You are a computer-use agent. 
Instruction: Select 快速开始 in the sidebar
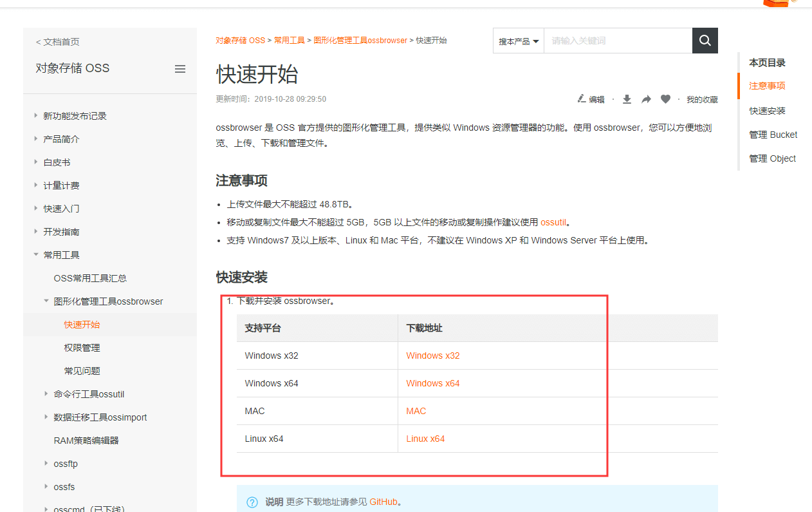(x=82, y=325)
